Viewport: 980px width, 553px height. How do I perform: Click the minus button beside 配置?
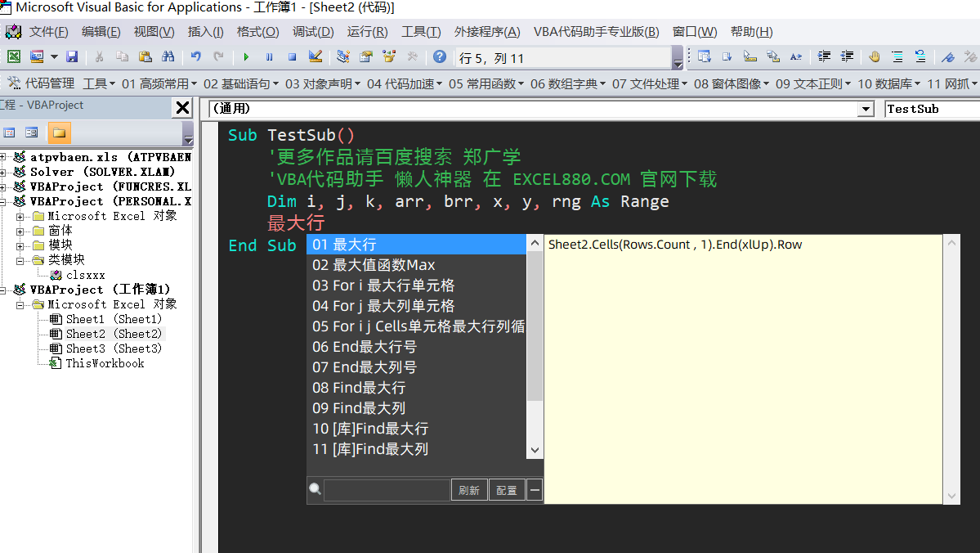(x=535, y=490)
